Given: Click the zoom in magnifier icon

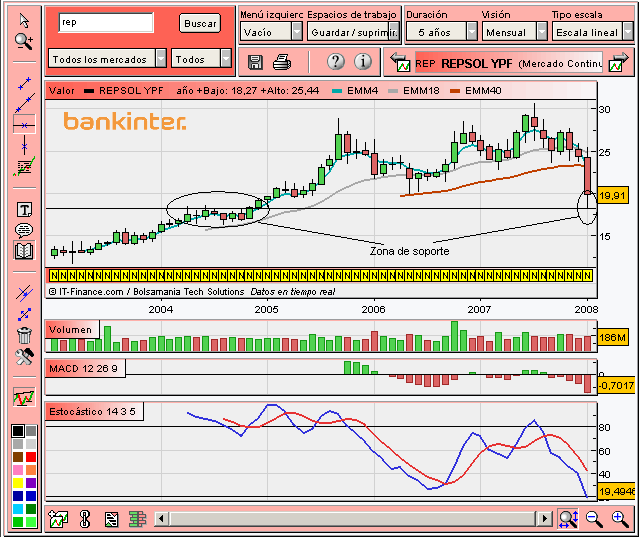Looking at the screenshot, I should (620, 519).
